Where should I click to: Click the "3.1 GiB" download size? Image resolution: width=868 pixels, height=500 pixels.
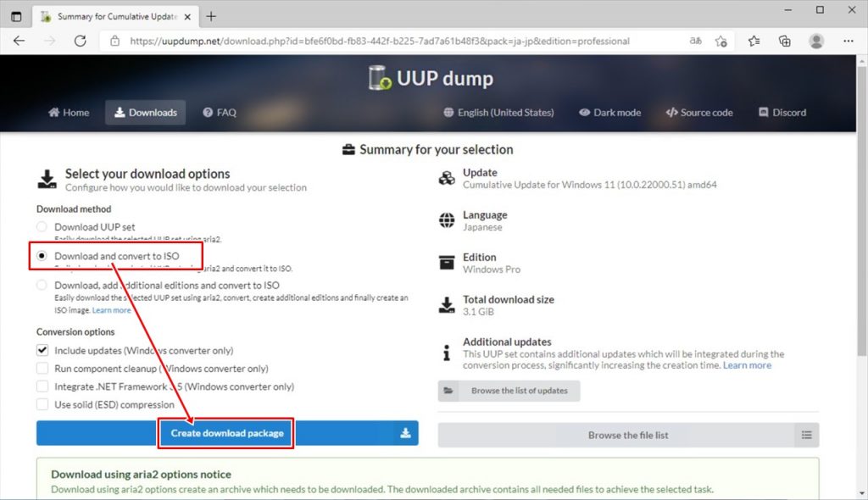(478, 312)
